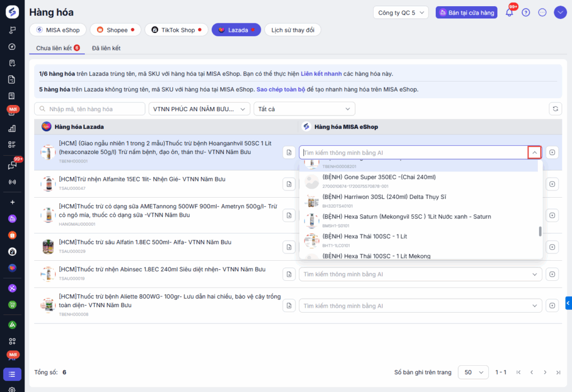Select (BỆNH) Hexa Thái 100SC - 1 Lít option

(x=418, y=240)
